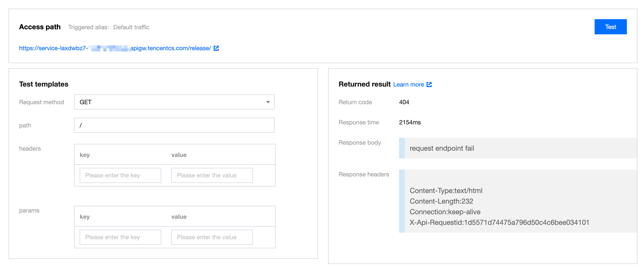Click the params key input field
The height and width of the screenshot is (269, 644).
(120, 237)
